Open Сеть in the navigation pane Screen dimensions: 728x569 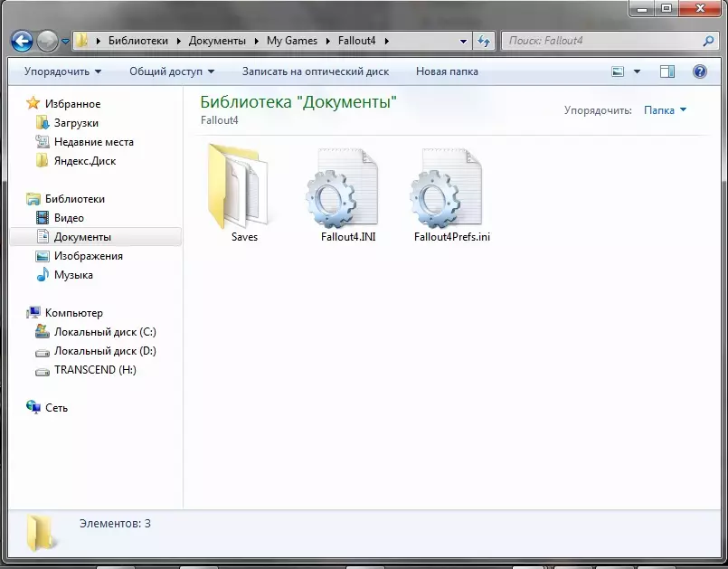coord(56,408)
